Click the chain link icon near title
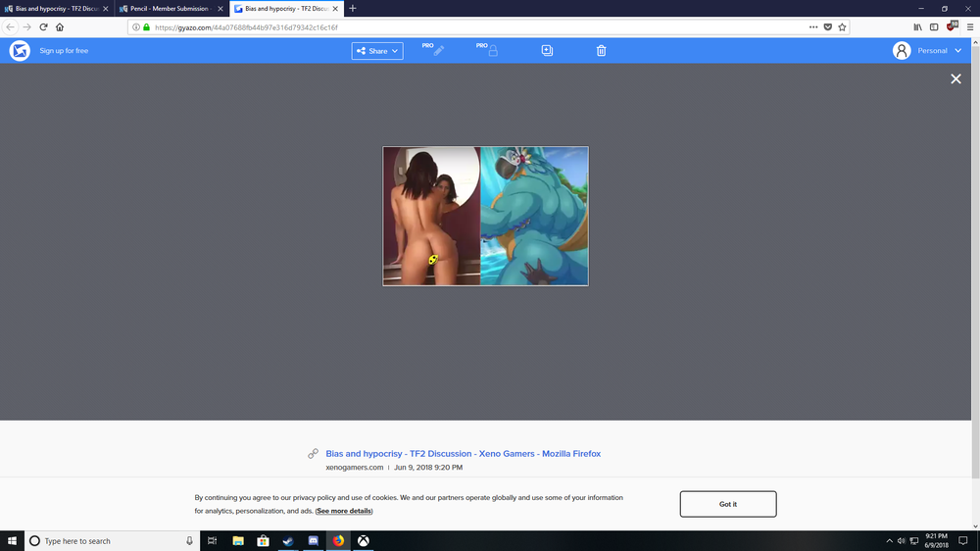The width and height of the screenshot is (980, 551). tap(314, 453)
